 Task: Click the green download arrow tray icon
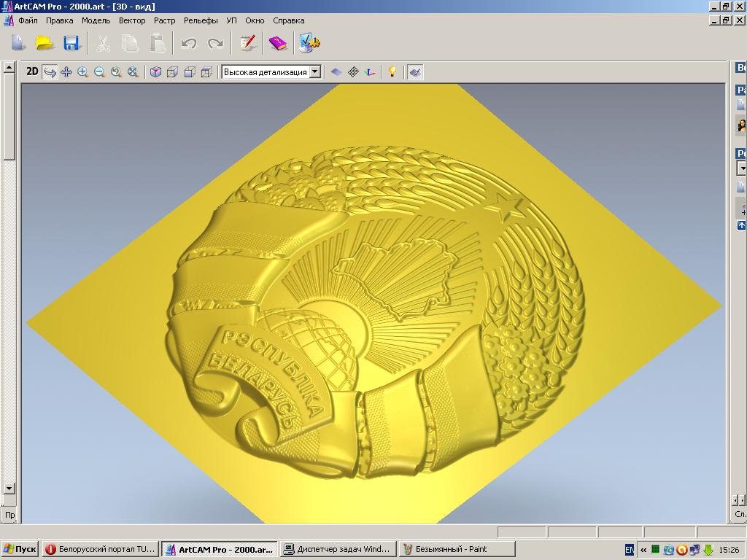pos(708,550)
